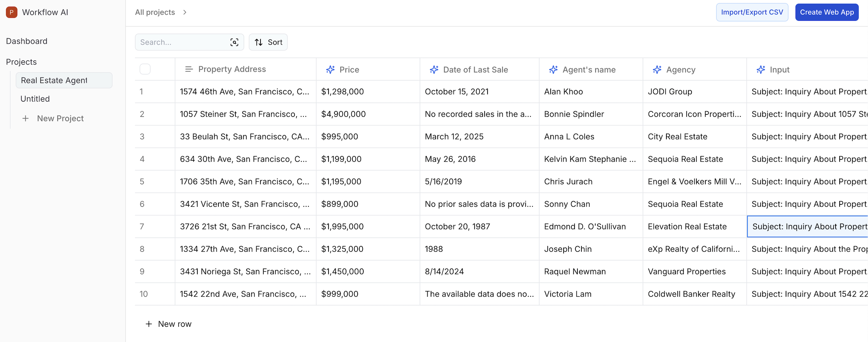
Task: Open Import/Export CSV
Action: click(752, 12)
